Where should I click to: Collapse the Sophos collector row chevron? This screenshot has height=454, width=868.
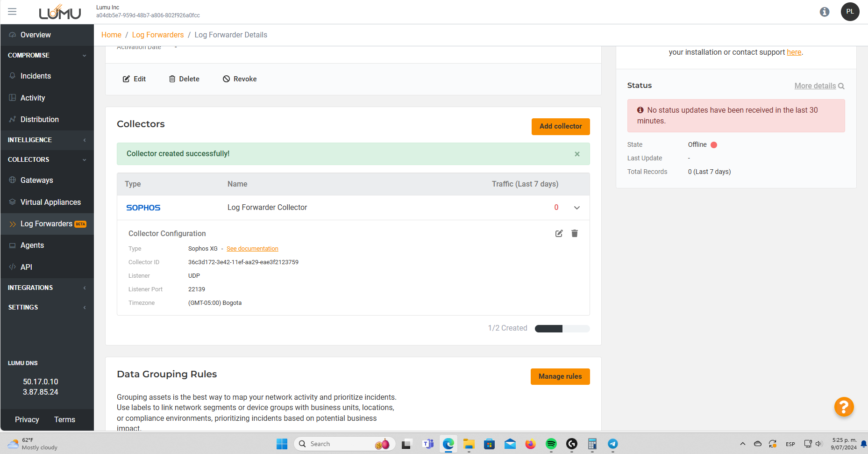point(577,208)
